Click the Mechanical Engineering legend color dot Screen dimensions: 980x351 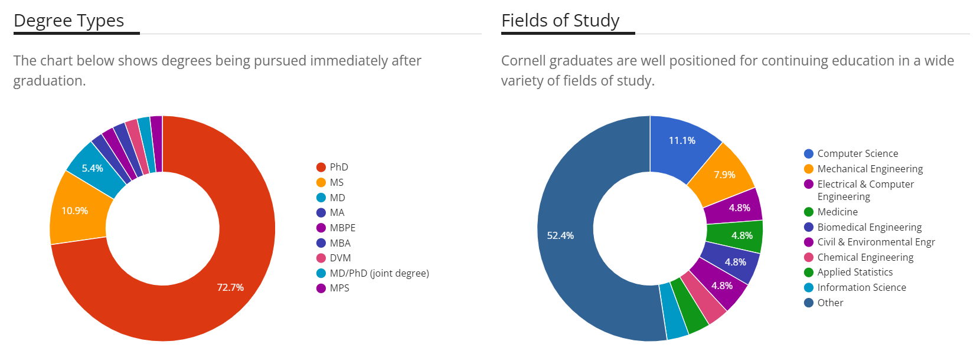pos(809,169)
